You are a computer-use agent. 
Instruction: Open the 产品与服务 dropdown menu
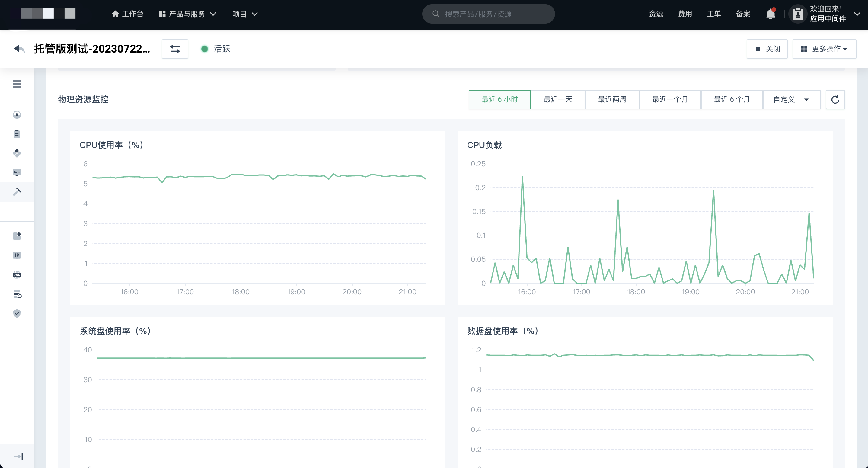coord(187,14)
